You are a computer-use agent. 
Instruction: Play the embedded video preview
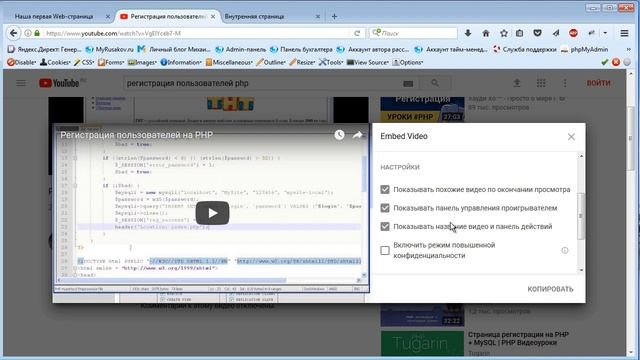(x=212, y=213)
